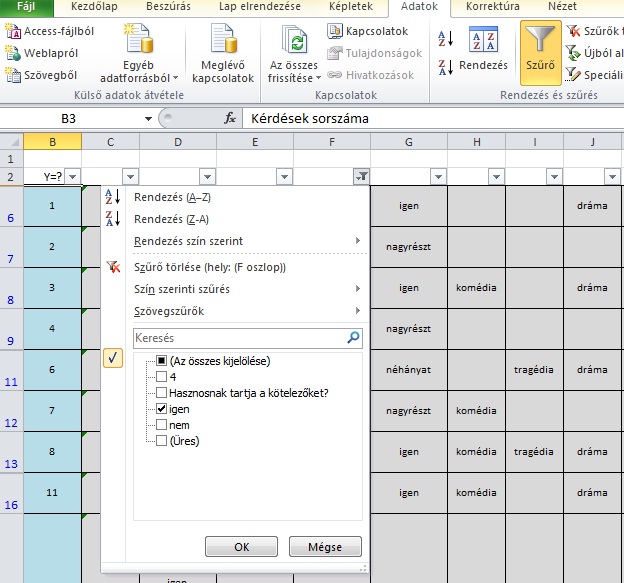The image size is (624, 583).
Task: Clear filters with Szűrők törlése icon
Action: 573,31
